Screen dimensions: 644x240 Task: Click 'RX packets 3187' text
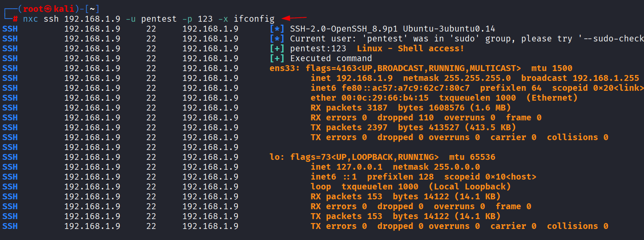point(349,108)
